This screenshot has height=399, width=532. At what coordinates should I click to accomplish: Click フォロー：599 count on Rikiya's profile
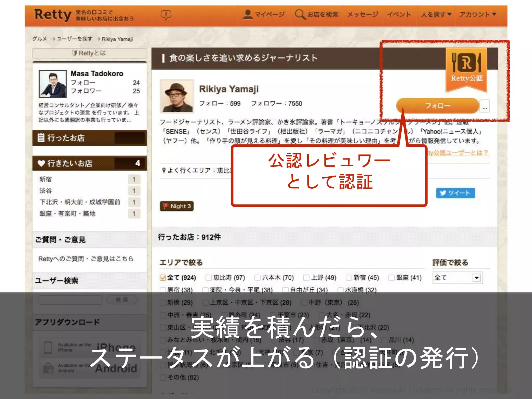[220, 103]
